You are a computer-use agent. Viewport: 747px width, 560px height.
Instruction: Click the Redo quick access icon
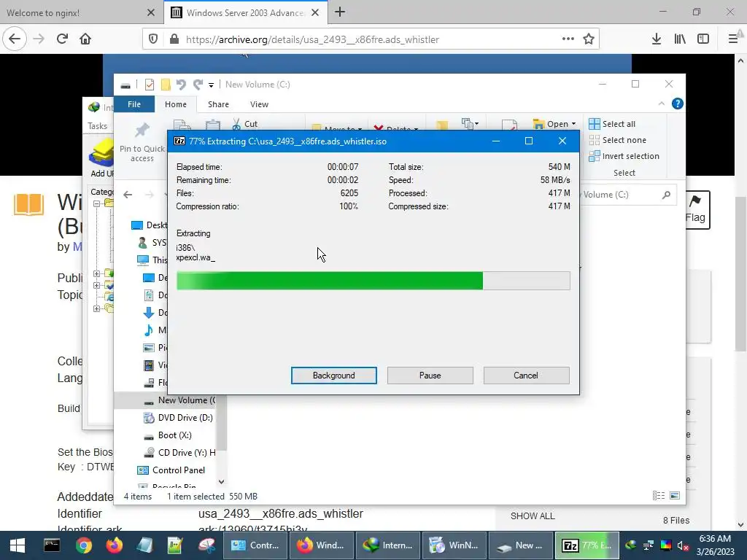click(x=198, y=85)
